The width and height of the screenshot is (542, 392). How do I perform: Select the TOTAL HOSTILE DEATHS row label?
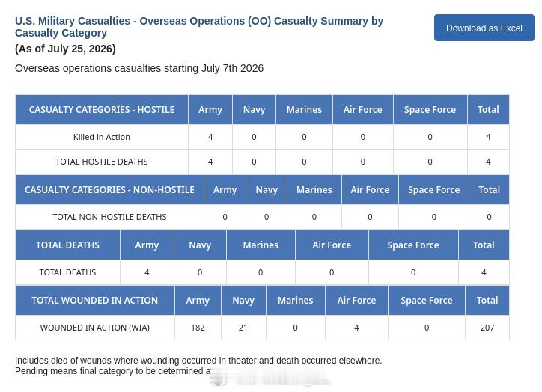tap(102, 162)
